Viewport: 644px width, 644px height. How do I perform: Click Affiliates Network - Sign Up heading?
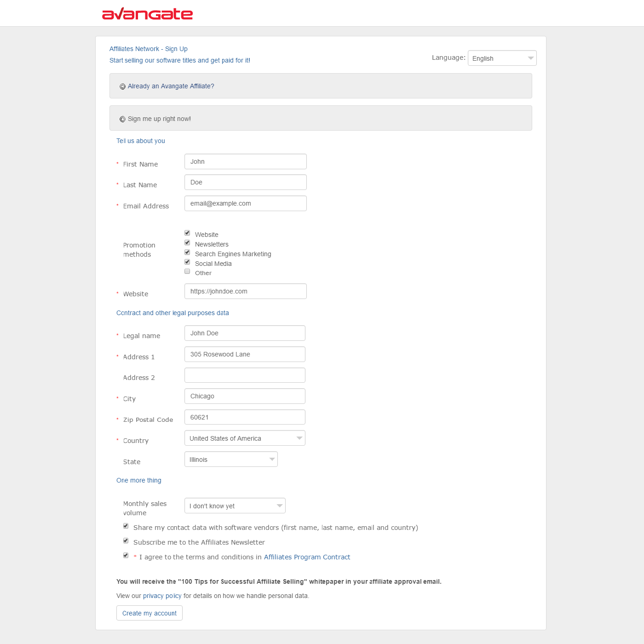pos(149,49)
